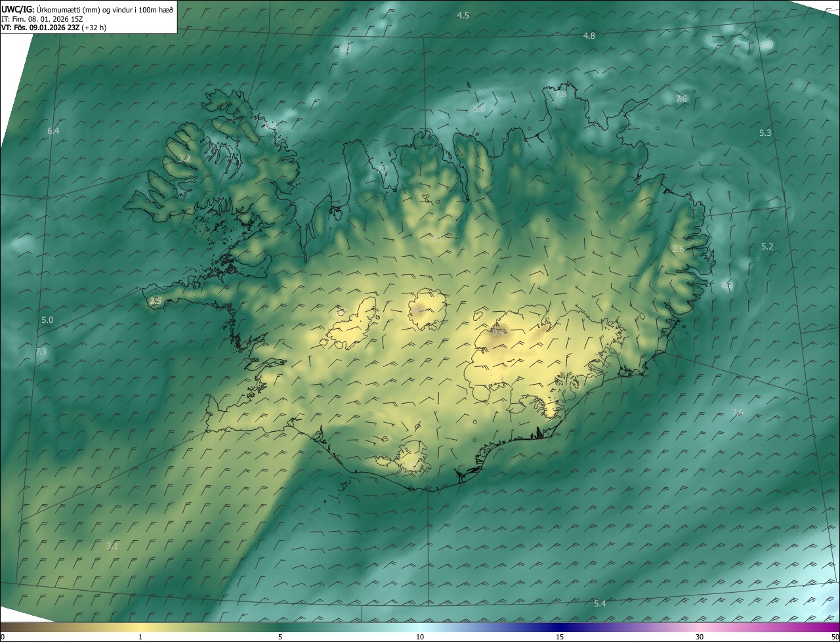Click the 2.6 value over the Eastfjords

(x=679, y=249)
